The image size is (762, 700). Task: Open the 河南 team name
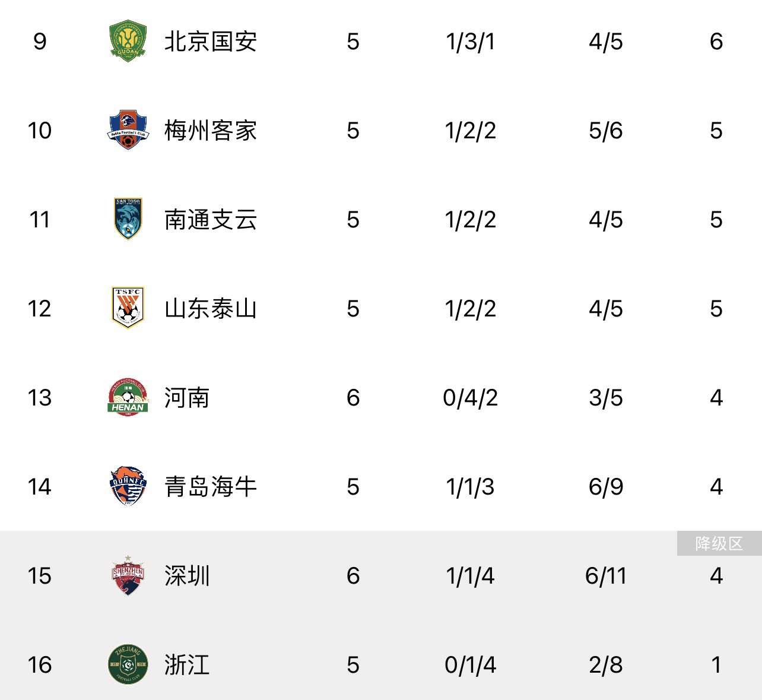(x=187, y=398)
